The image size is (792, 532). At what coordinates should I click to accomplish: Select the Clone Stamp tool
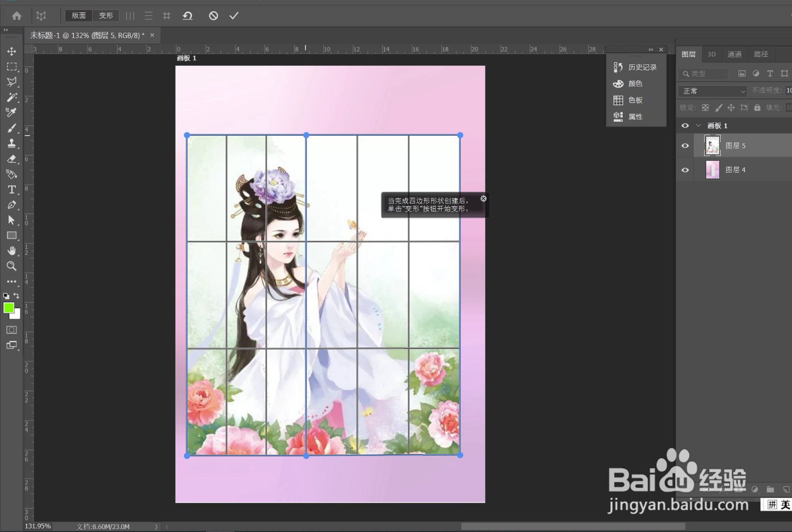coord(12,144)
